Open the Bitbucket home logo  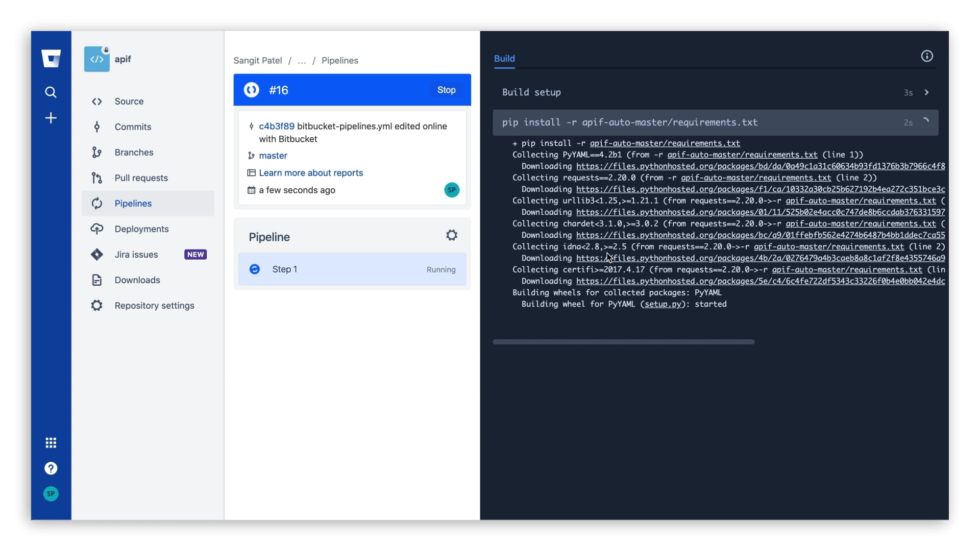click(51, 59)
